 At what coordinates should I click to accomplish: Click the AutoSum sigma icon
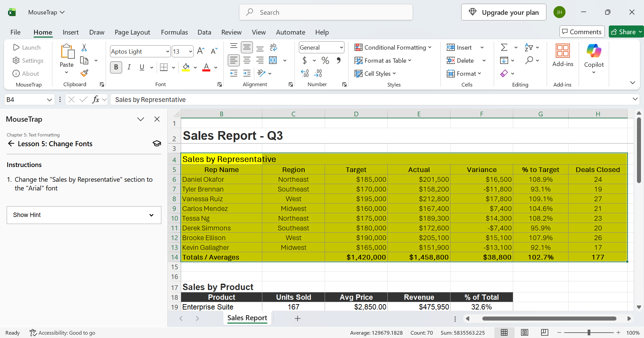(504, 47)
